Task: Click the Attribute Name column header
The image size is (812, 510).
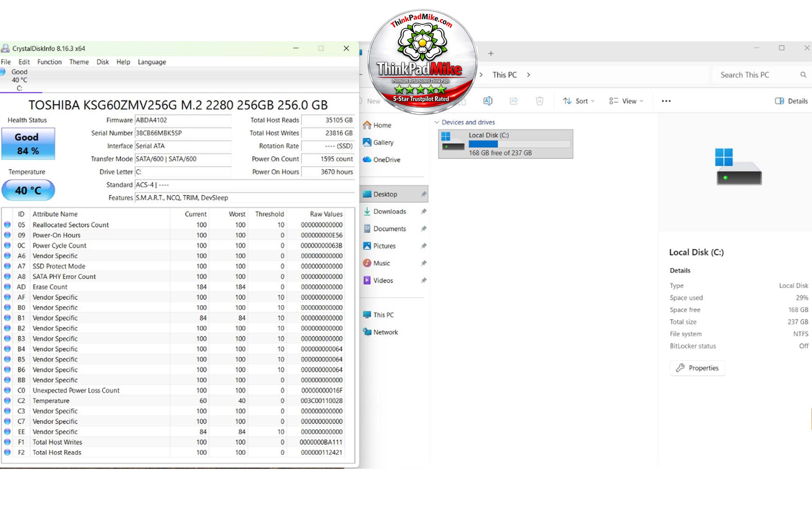Action: pyautogui.click(x=55, y=214)
